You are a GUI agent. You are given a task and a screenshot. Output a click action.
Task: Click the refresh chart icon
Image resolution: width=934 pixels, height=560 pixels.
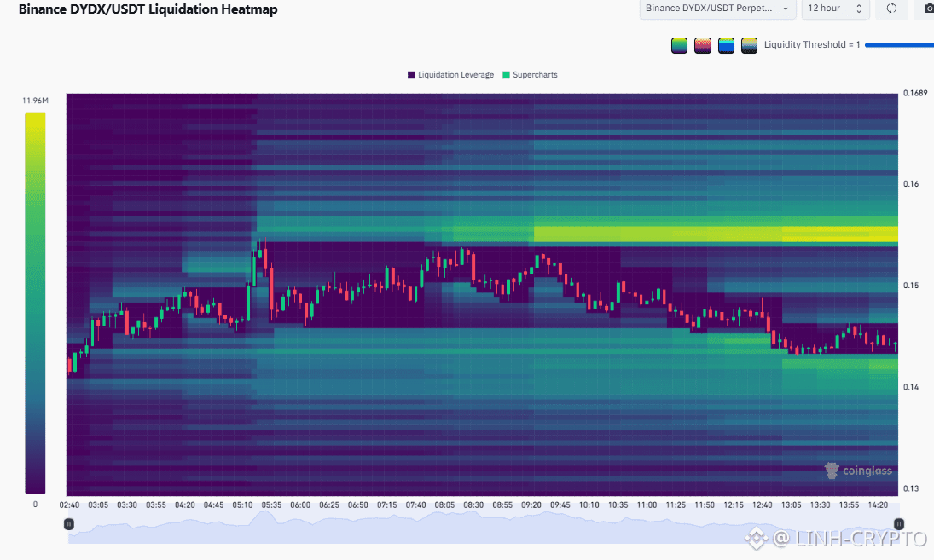pyautogui.click(x=891, y=9)
